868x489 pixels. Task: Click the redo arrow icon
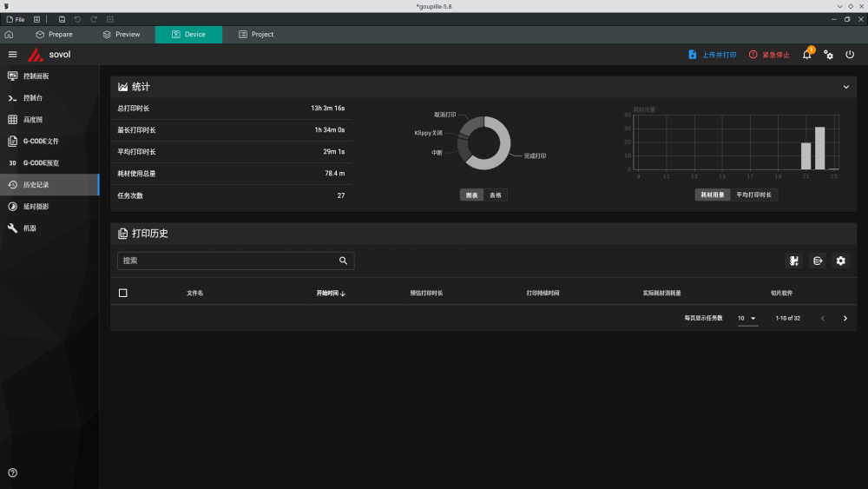[94, 19]
